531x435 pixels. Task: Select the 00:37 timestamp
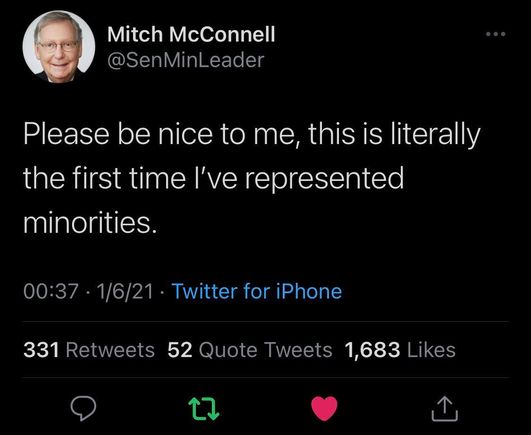pos(51,291)
